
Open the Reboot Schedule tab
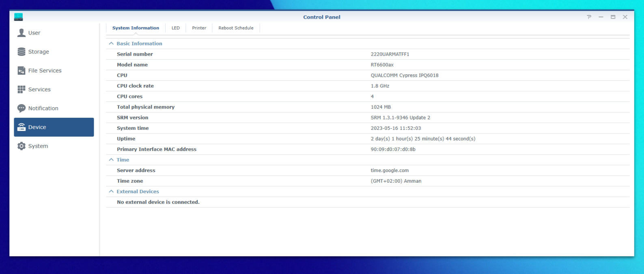point(236,28)
